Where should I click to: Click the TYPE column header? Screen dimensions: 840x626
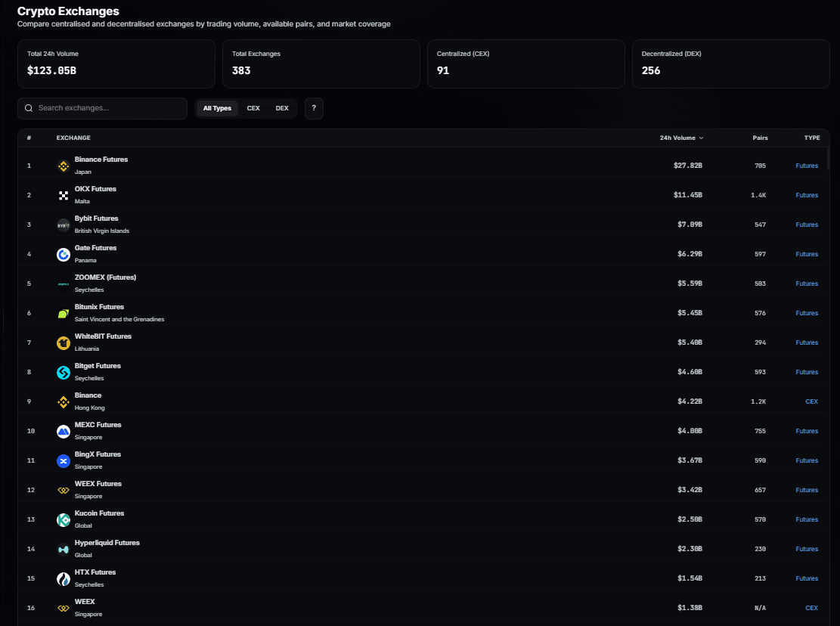click(x=811, y=138)
